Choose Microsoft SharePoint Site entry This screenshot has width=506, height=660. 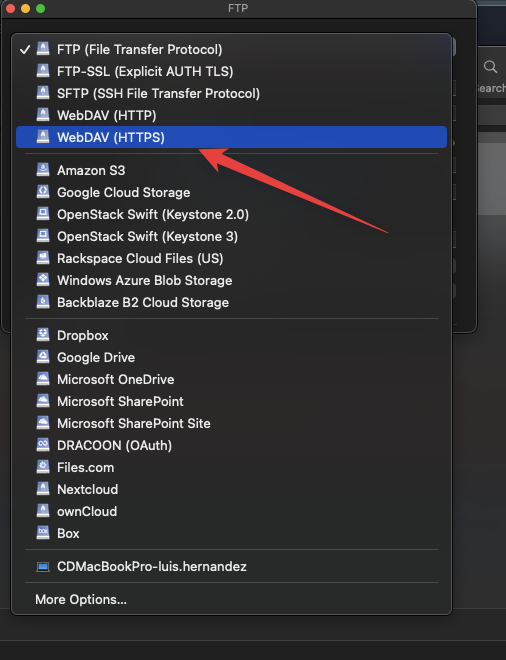point(231,423)
